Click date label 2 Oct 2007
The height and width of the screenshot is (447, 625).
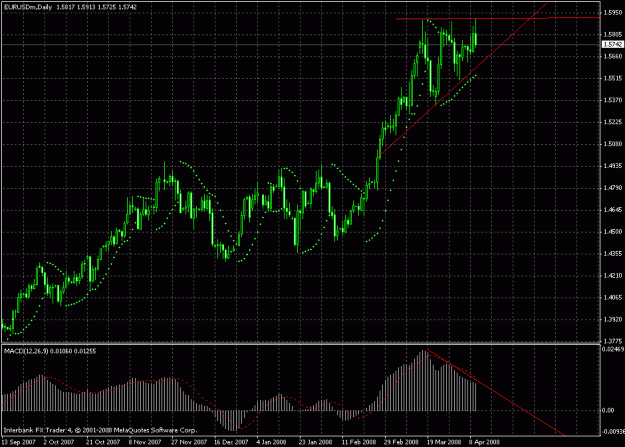tap(59, 442)
